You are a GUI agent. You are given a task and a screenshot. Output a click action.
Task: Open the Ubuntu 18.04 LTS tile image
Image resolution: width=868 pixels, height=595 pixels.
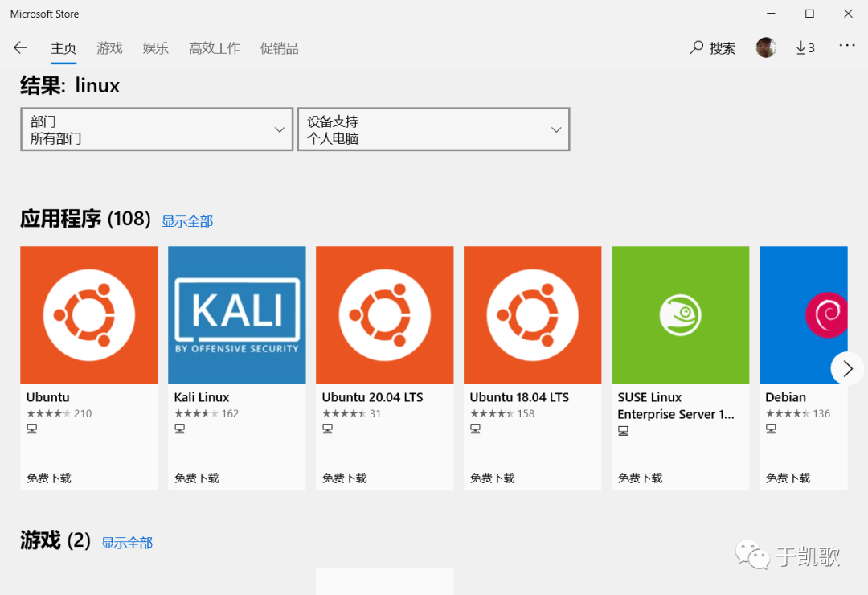pos(533,314)
